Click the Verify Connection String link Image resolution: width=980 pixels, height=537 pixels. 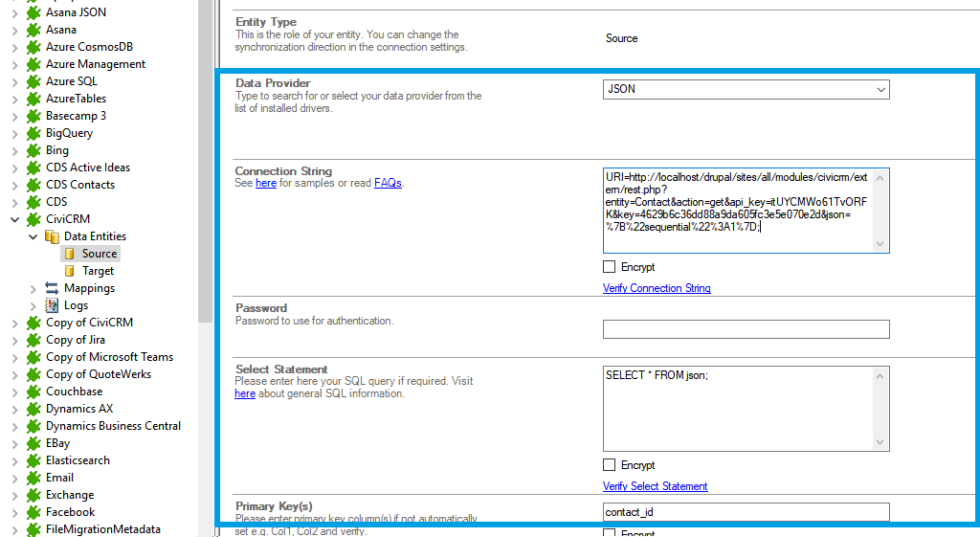click(x=657, y=288)
